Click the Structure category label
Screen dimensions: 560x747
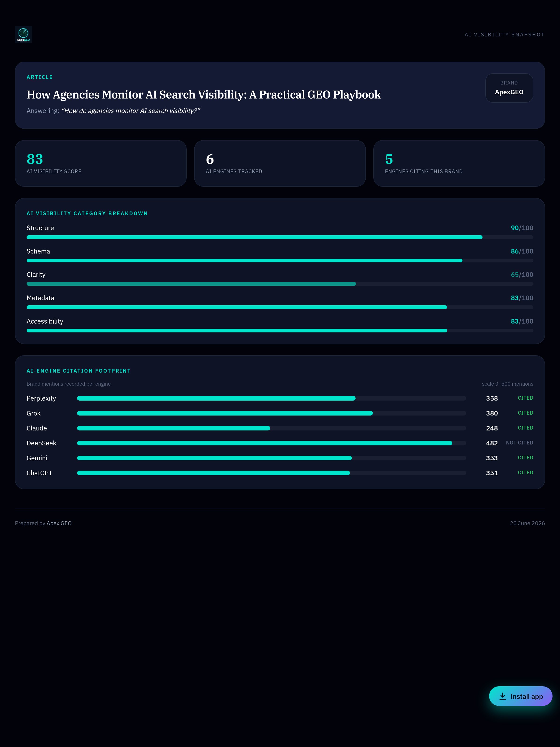pos(40,228)
